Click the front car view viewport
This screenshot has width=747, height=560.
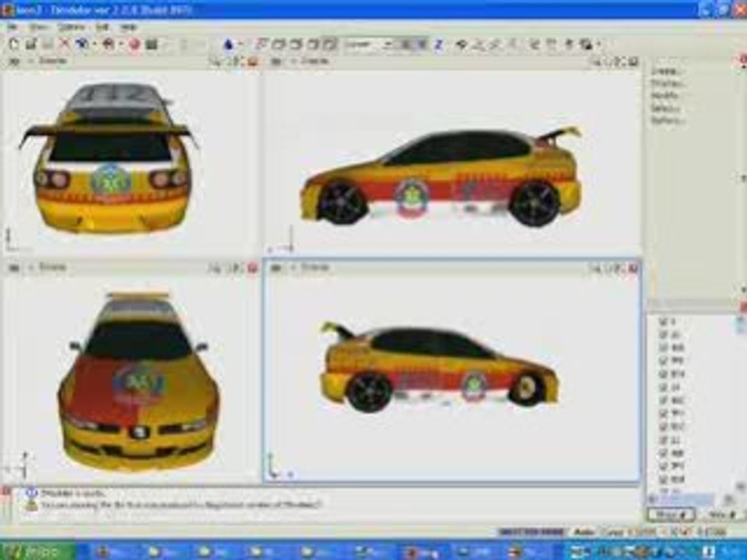[130, 379]
